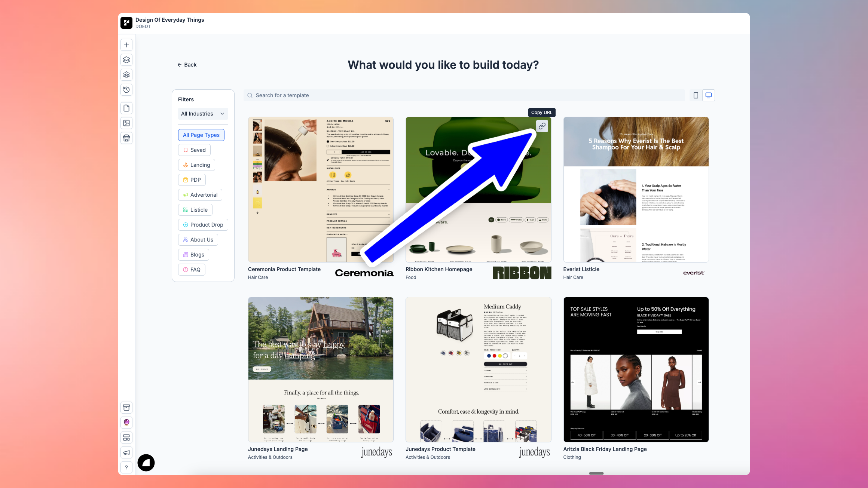
Task: Open settings gear in left sidebar
Action: click(x=126, y=75)
